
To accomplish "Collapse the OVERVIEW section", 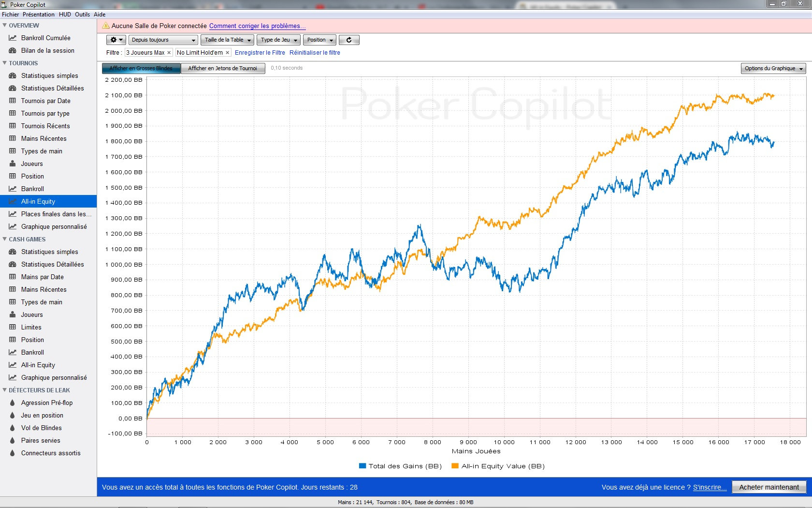I will click(x=5, y=25).
